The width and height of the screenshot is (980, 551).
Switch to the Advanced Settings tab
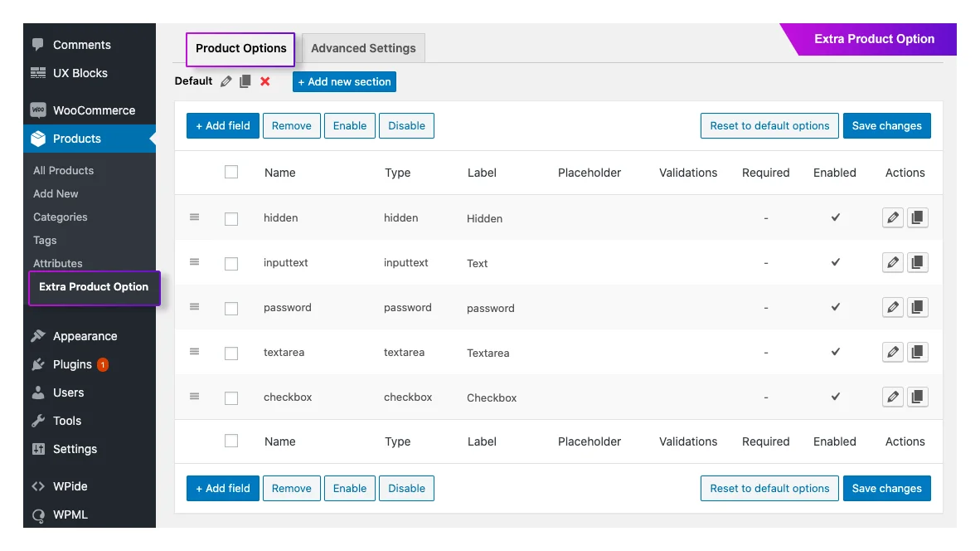click(362, 48)
